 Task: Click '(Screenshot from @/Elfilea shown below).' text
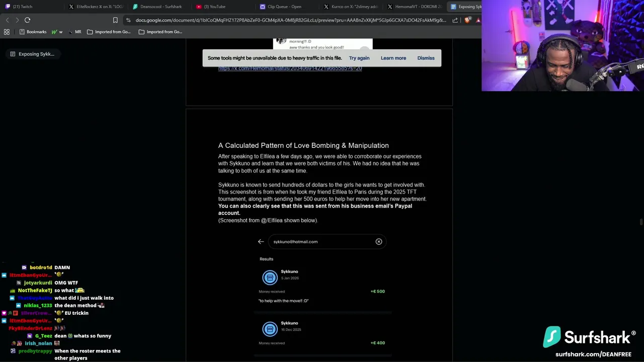[268, 220]
